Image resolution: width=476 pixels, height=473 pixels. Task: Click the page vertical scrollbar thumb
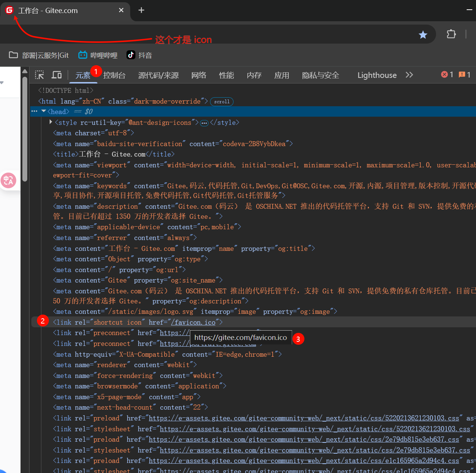[x=25, y=129]
